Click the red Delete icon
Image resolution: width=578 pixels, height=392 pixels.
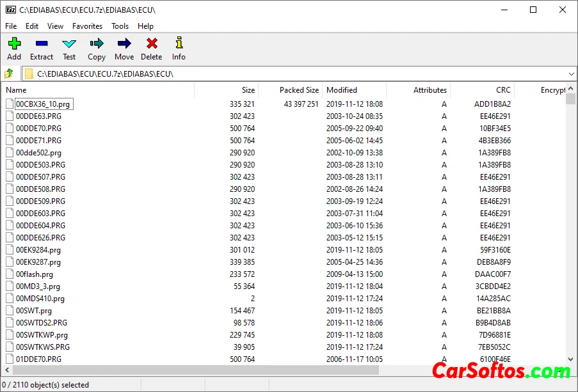(x=152, y=49)
